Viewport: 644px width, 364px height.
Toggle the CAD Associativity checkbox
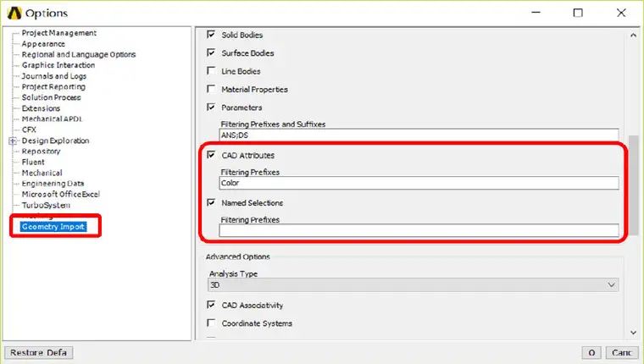pos(211,305)
